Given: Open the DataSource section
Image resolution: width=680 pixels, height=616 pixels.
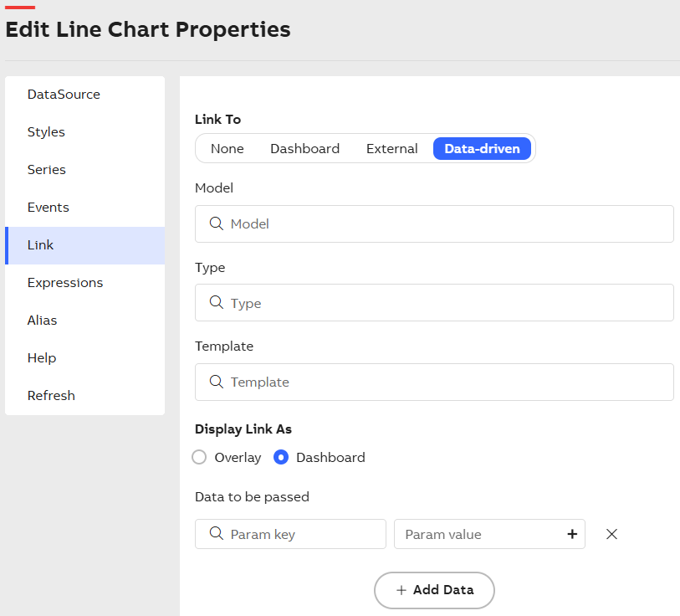Looking at the screenshot, I should pyautogui.click(x=64, y=95).
